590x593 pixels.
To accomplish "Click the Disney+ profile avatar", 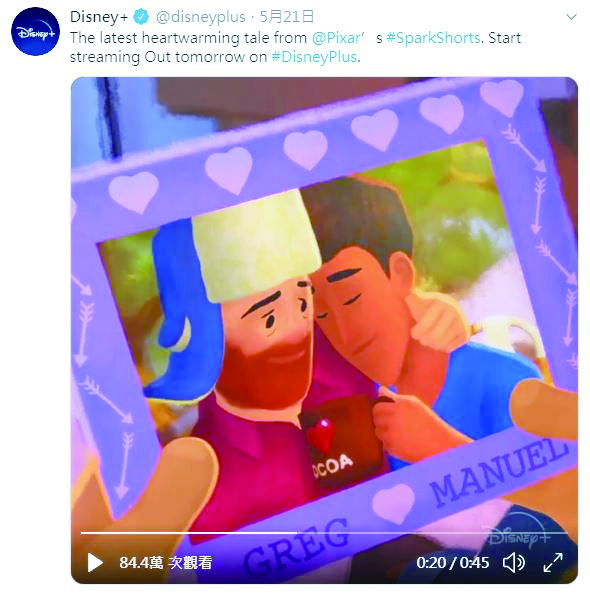I will [35, 31].
